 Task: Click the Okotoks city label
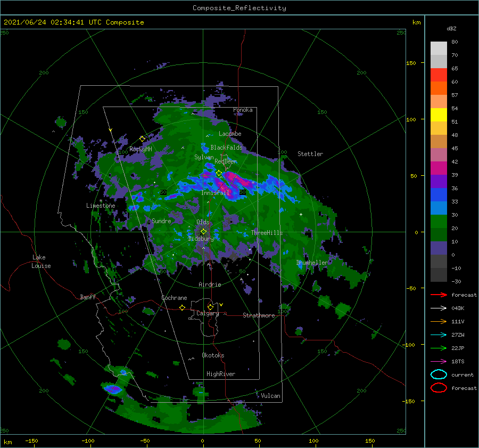coord(213,355)
